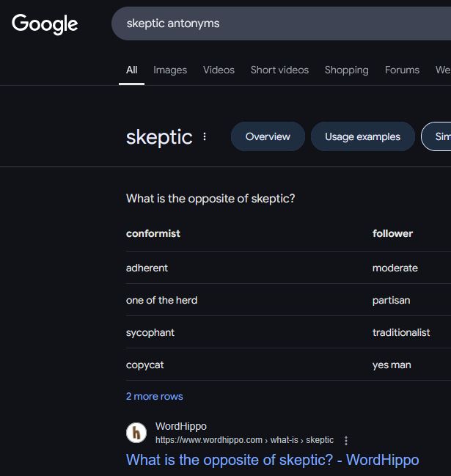Open the three-dot menu beside skeptic
This screenshot has height=476, width=451.
click(x=205, y=136)
